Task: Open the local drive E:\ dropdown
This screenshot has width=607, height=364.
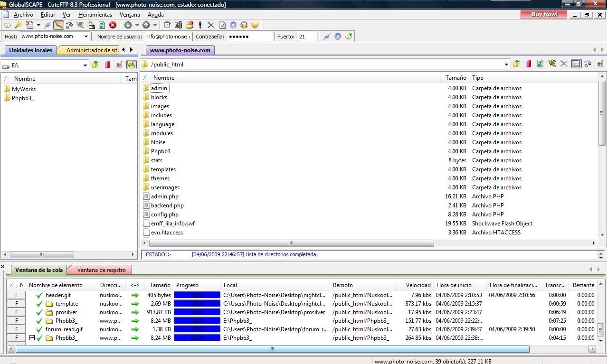Action: pyautogui.click(x=85, y=65)
